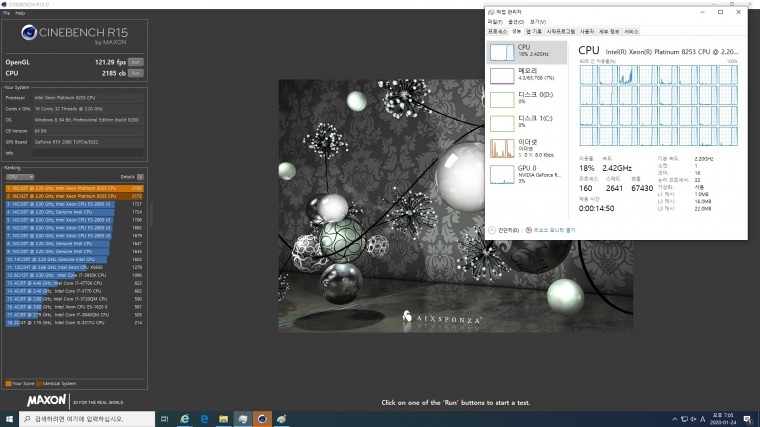Screen dimensions: 760x427
Task: Select ranking row 12 Core i7-3930K
Action: pos(75,275)
